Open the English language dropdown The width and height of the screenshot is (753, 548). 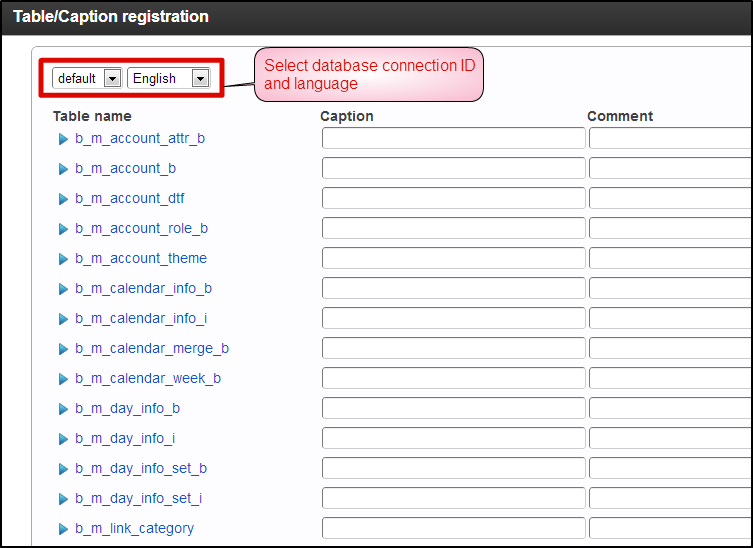point(169,78)
